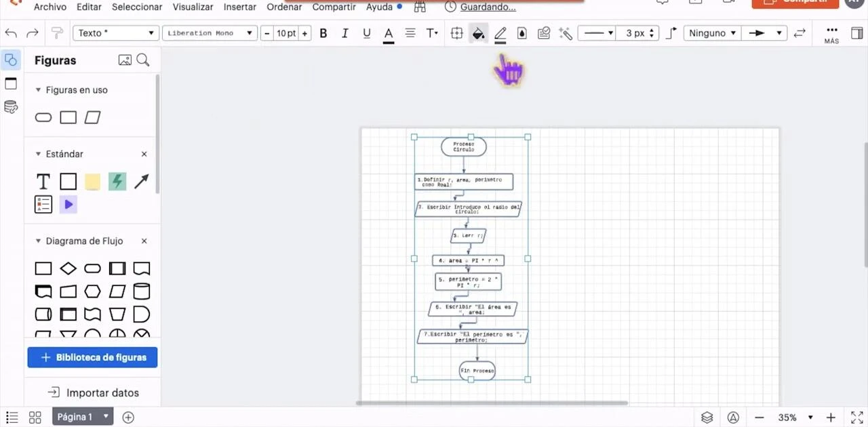Screen dimensions: 868x427
Task: Select the cylinder database flowchart shape
Action: [141, 291]
